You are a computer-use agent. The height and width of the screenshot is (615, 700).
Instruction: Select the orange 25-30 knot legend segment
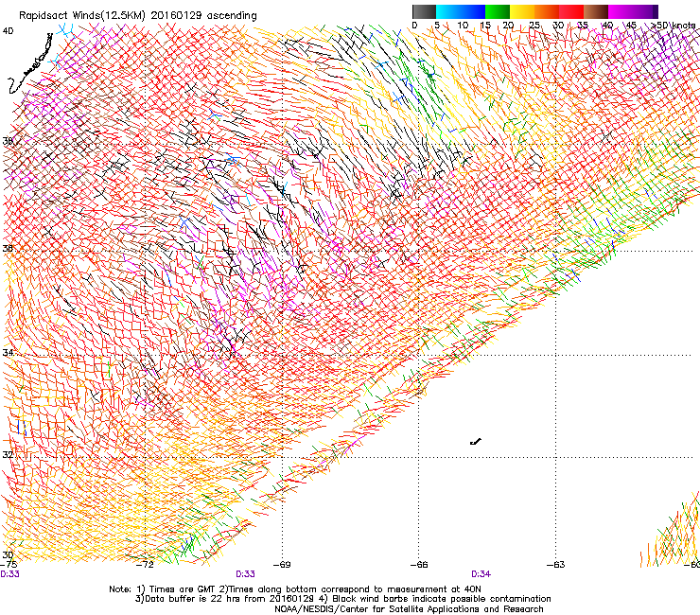547,11
